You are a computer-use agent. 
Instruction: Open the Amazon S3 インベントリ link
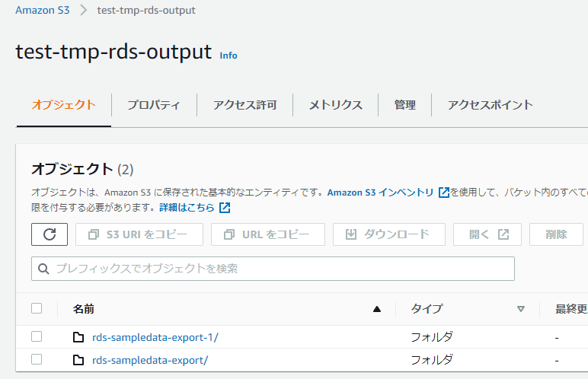380,193
